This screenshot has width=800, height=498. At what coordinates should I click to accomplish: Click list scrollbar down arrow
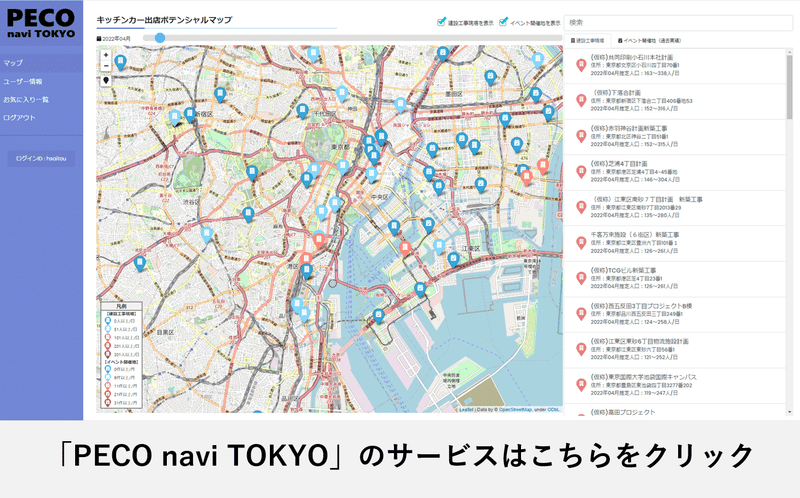click(790, 412)
